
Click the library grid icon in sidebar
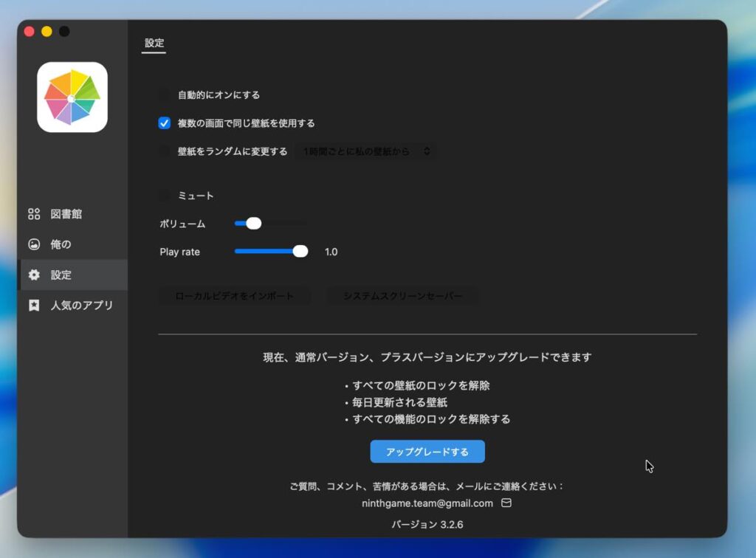click(x=34, y=214)
